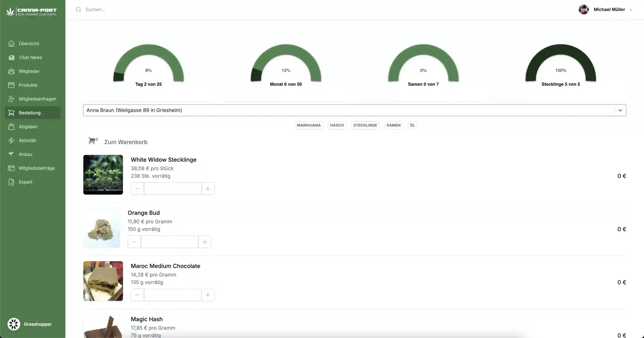Go to Übersicht in the sidebar
This screenshot has width=644, height=338.
29,43
